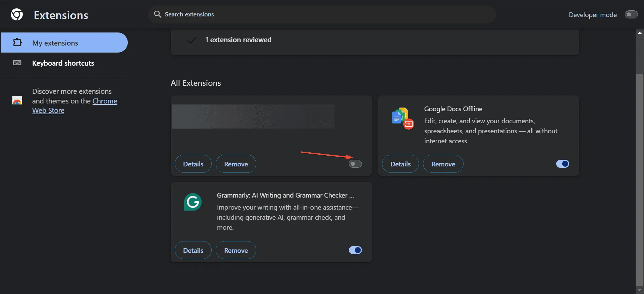Click the Google Docs Offline description text

pos(491,131)
